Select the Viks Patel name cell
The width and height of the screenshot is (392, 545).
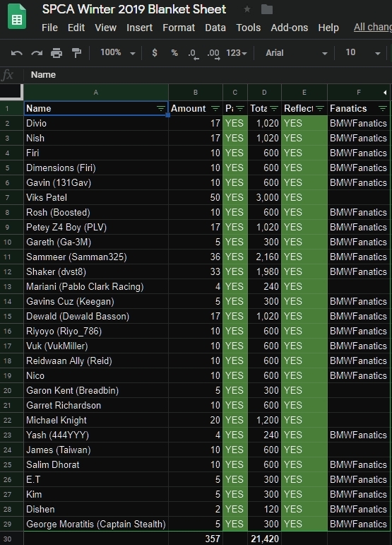pos(96,197)
